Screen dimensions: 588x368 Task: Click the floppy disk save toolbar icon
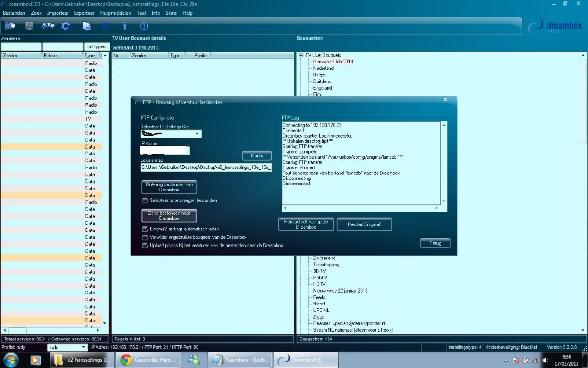[29, 26]
